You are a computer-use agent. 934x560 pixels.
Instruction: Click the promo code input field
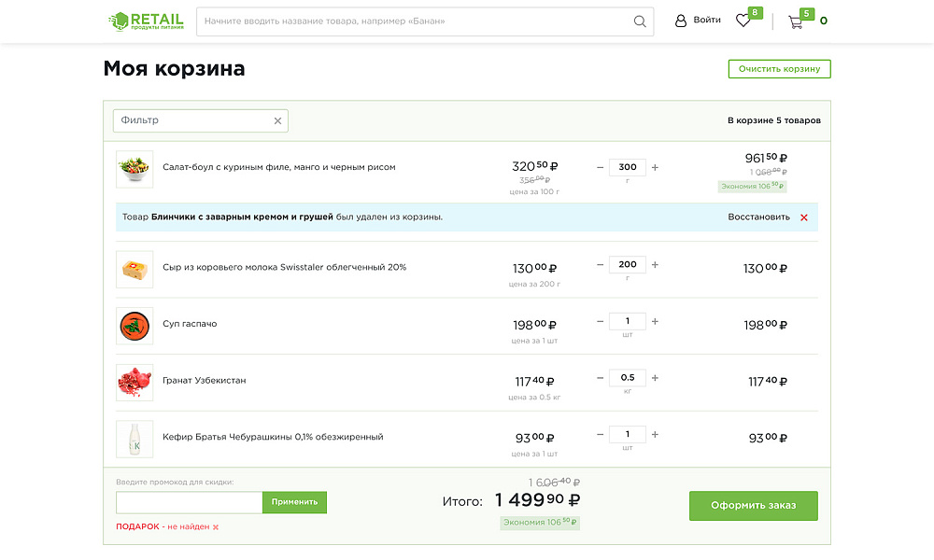[x=187, y=502]
